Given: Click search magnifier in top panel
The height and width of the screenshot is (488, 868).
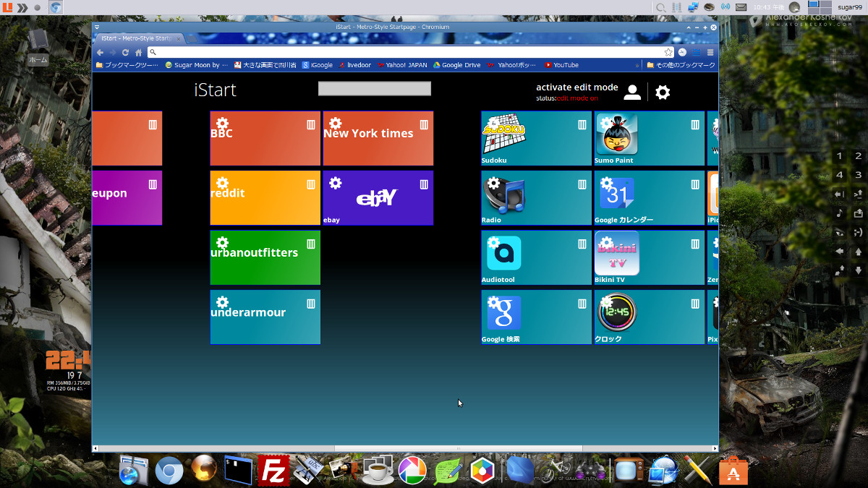Looking at the screenshot, I should pos(660,7).
